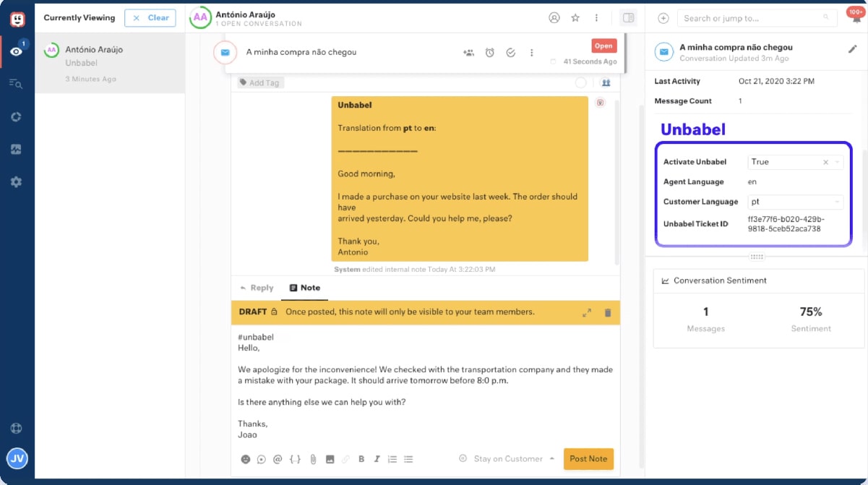Delete the draft with trash icon

(607, 312)
